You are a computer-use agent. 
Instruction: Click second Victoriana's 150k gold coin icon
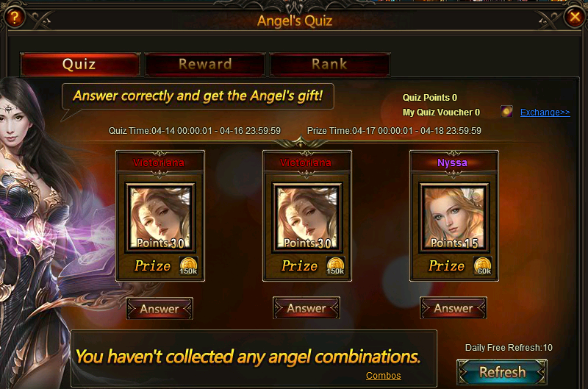335,266
